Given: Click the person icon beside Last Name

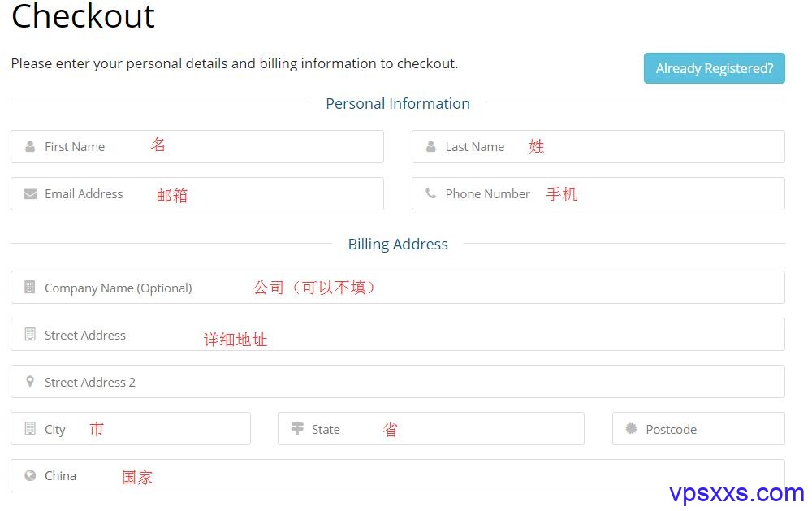Looking at the screenshot, I should [x=431, y=147].
